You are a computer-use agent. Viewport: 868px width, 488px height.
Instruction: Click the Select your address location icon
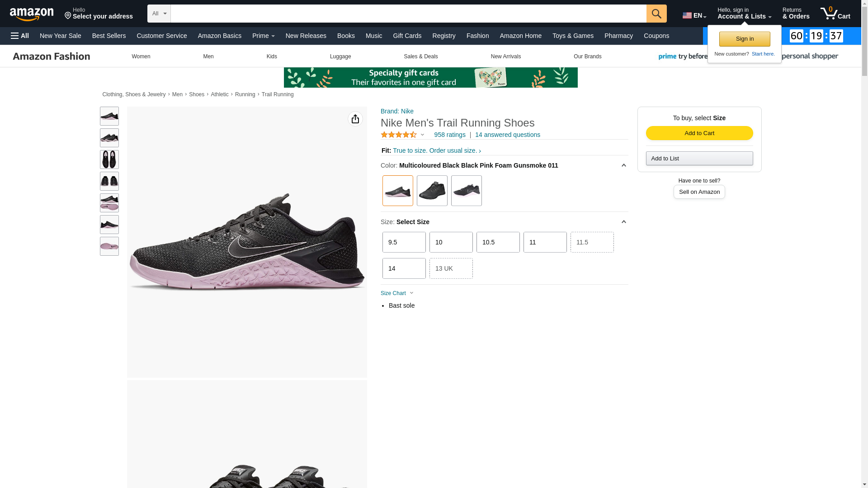(x=68, y=16)
